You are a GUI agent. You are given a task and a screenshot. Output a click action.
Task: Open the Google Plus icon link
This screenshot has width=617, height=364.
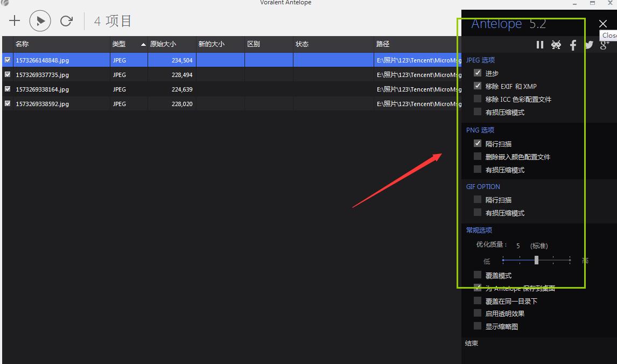(x=605, y=45)
